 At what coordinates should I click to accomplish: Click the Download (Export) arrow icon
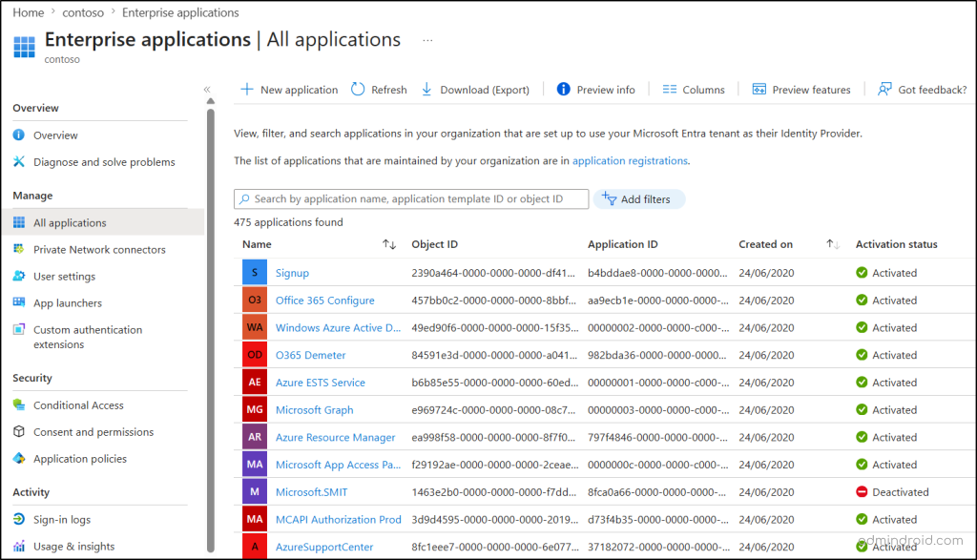[426, 90]
